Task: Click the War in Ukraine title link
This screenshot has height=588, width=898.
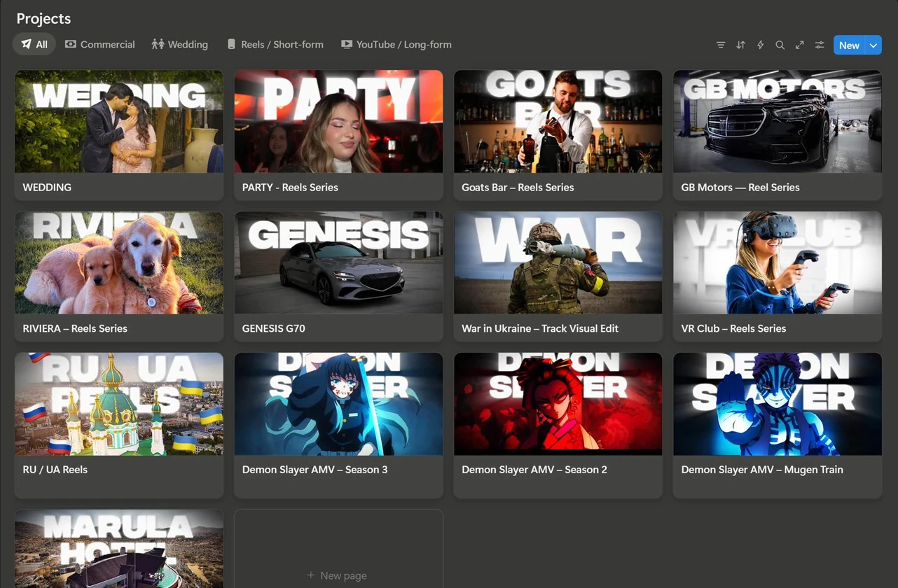Action: tap(539, 328)
